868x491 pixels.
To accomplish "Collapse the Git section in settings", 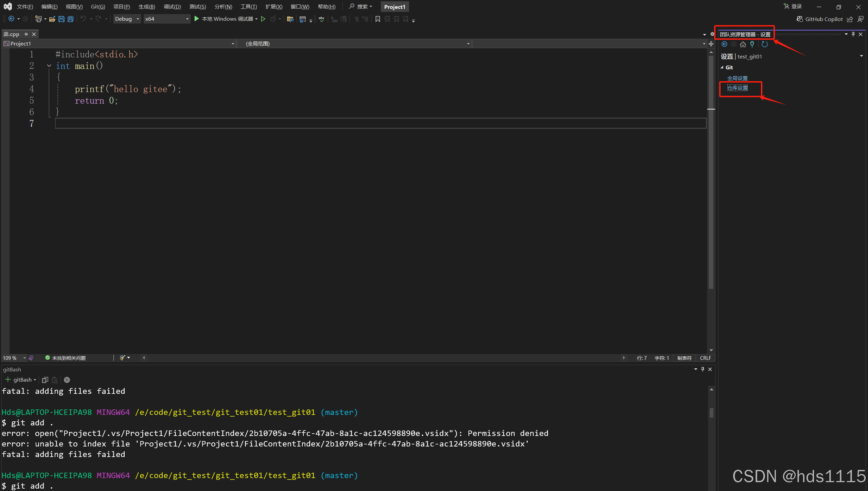I will pyautogui.click(x=722, y=67).
